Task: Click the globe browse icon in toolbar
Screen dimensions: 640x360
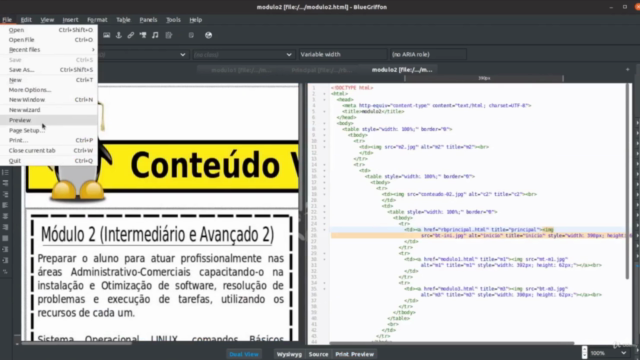Action: (209, 35)
